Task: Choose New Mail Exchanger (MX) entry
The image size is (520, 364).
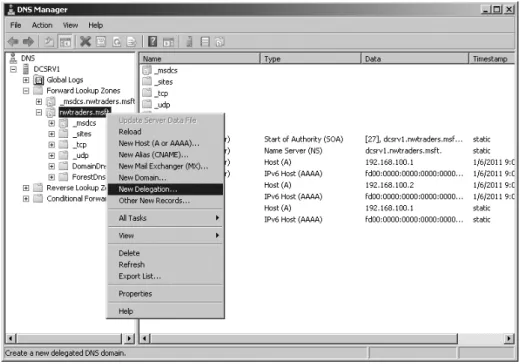Action: tap(165, 166)
